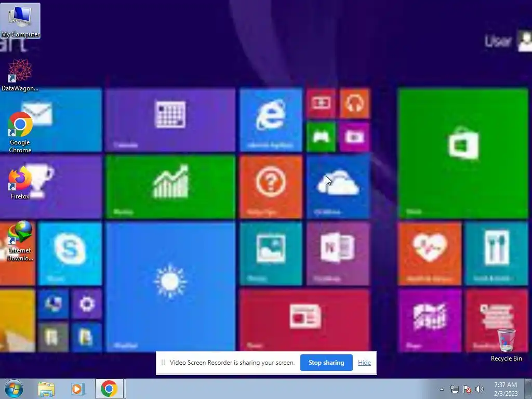Select the My Computer desktop icon
532x399 pixels.
point(20,21)
